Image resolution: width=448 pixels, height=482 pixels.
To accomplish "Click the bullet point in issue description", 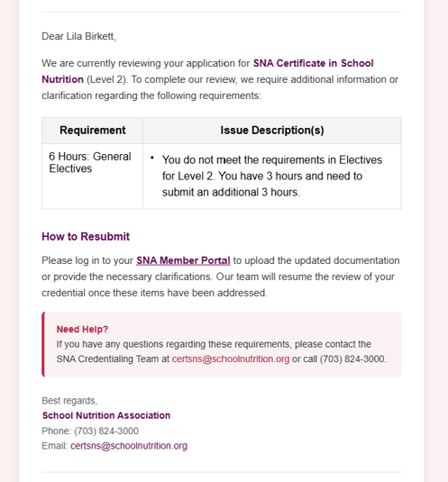I will pyautogui.click(x=152, y=158).
